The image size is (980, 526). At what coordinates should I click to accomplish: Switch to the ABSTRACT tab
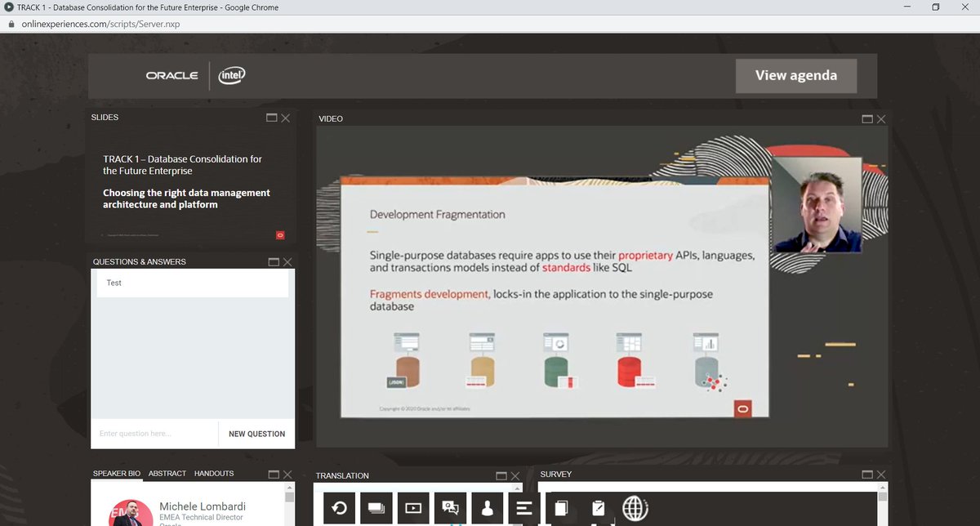(x=167, y=474)
